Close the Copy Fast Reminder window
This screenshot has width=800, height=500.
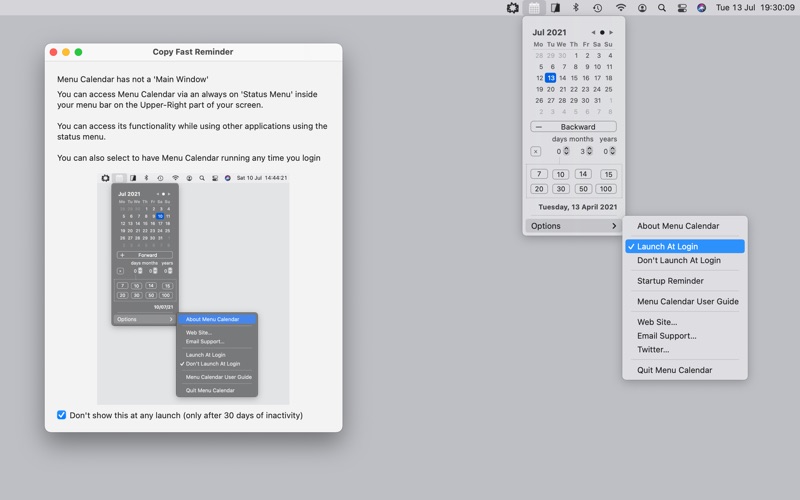coord(54,52)
